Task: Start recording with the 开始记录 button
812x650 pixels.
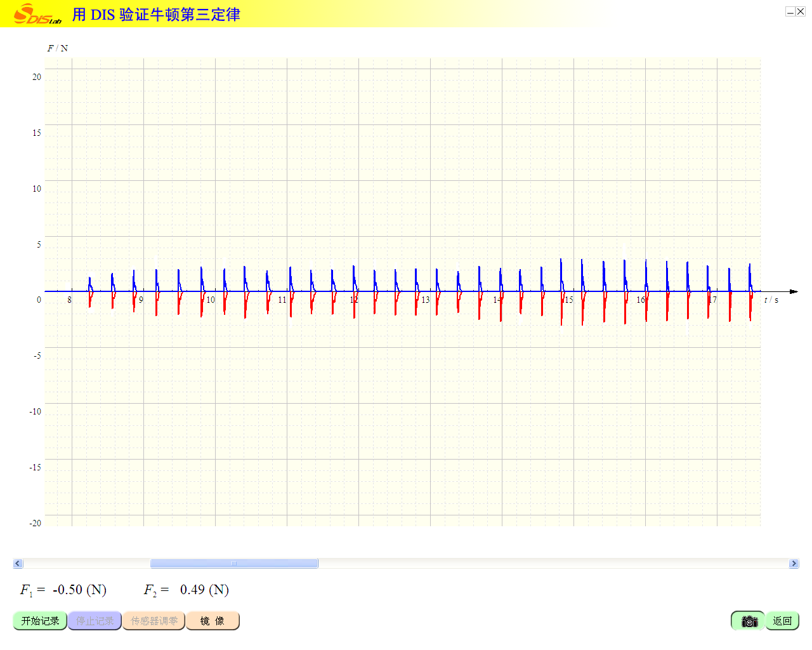Action: [x=40, y=621]
